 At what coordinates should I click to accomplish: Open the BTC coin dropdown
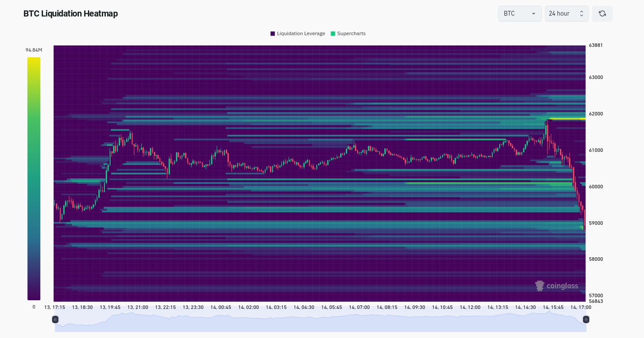[x=520, y=13]
